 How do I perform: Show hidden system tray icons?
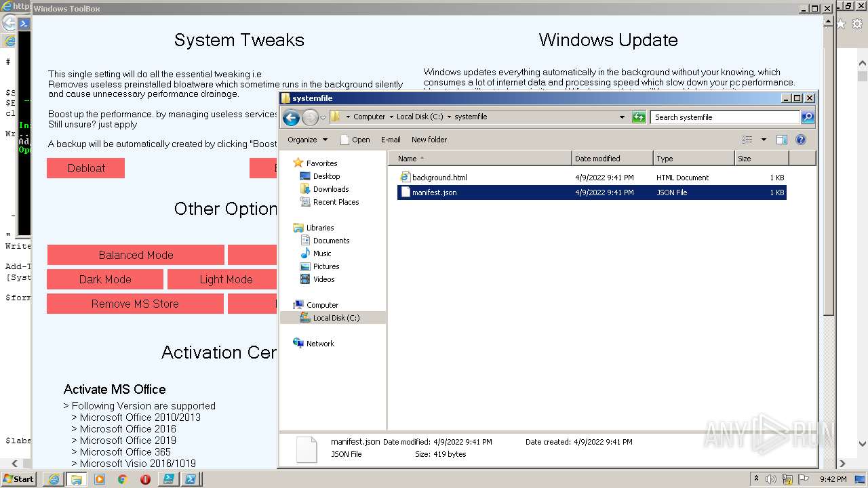(756, 479)
